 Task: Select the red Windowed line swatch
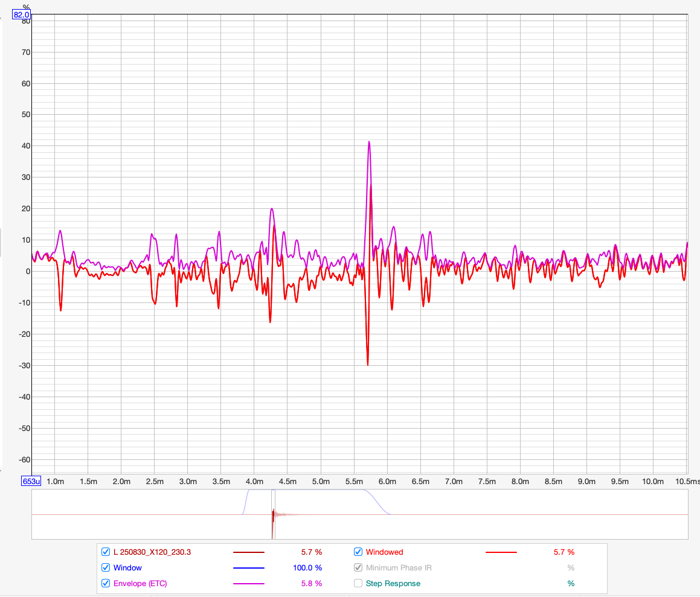(x=501, y=552)
